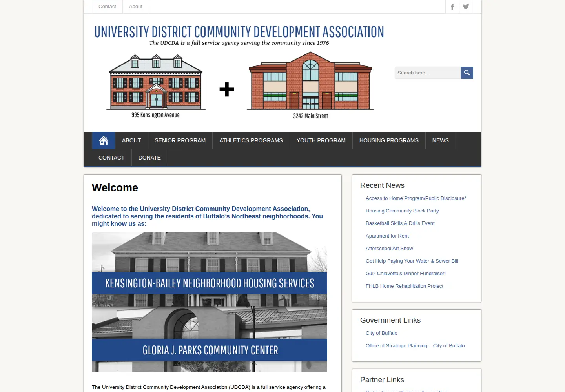Open the CONTACT item in the main navigation
The image size is (565, 392).
(x=111, y=158)
